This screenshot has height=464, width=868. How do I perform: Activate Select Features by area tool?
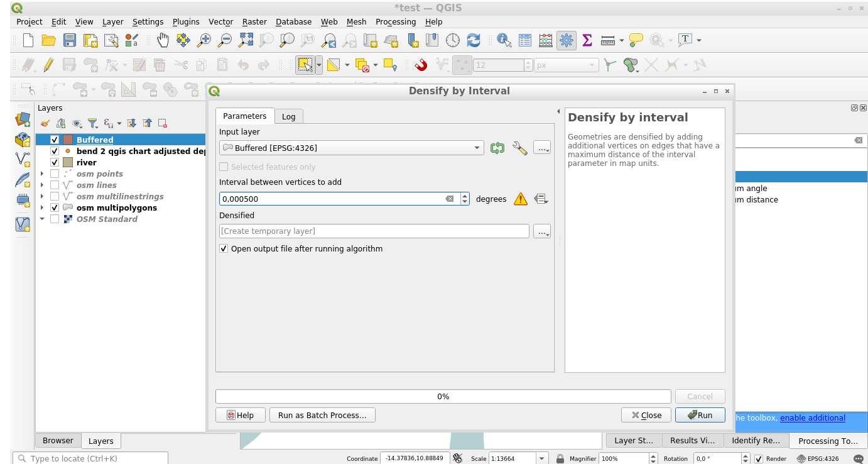pyautogui.click(x=305, y=65)
